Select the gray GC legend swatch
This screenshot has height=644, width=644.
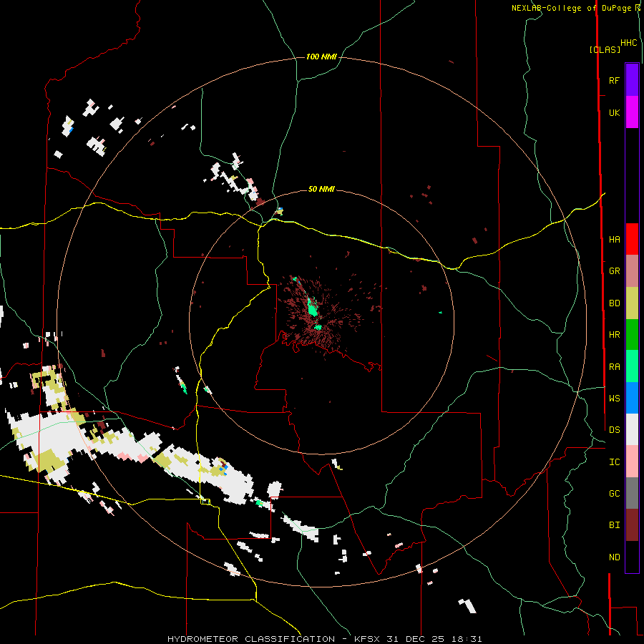(x=632, y=493)
